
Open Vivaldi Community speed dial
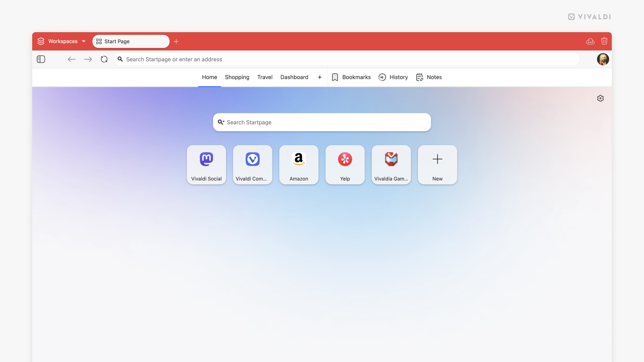click(x=253, y=165)
